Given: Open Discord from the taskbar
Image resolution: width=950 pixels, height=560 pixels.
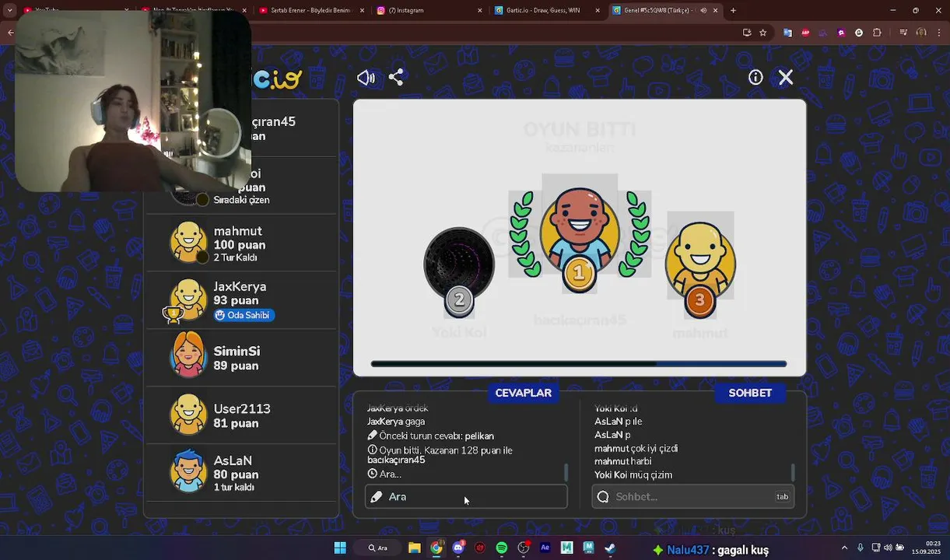Looking at the screenshot, I should pyautogui.click(x=458, y=548).
